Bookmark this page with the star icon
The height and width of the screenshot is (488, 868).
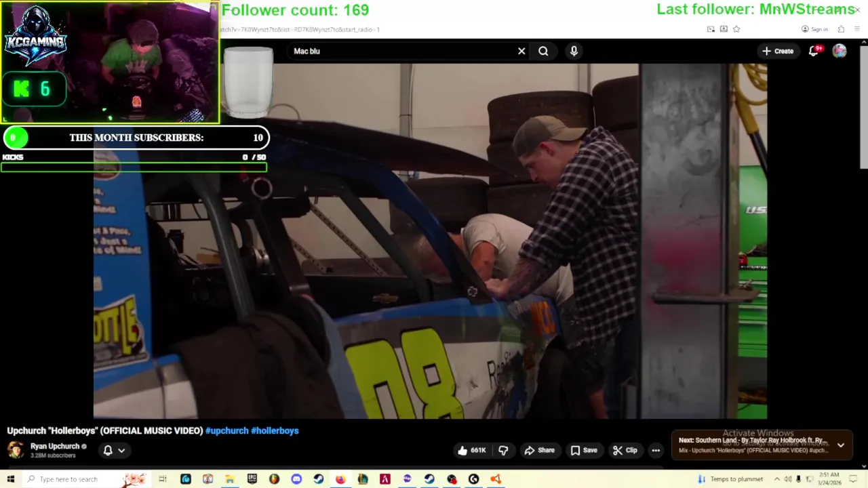click(x=736, y=29)
